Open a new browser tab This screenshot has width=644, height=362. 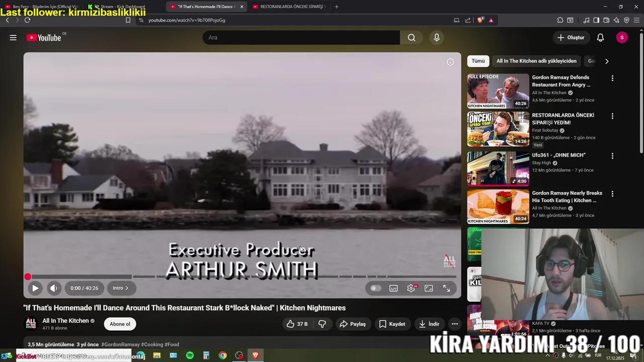pyautogui.click(x=337, y=7)
